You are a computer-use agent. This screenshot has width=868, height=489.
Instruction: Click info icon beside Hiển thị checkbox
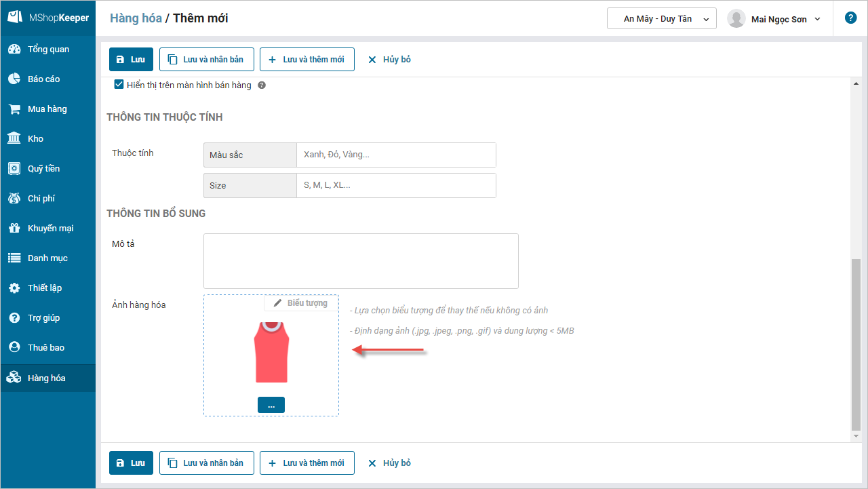point(262,85)
